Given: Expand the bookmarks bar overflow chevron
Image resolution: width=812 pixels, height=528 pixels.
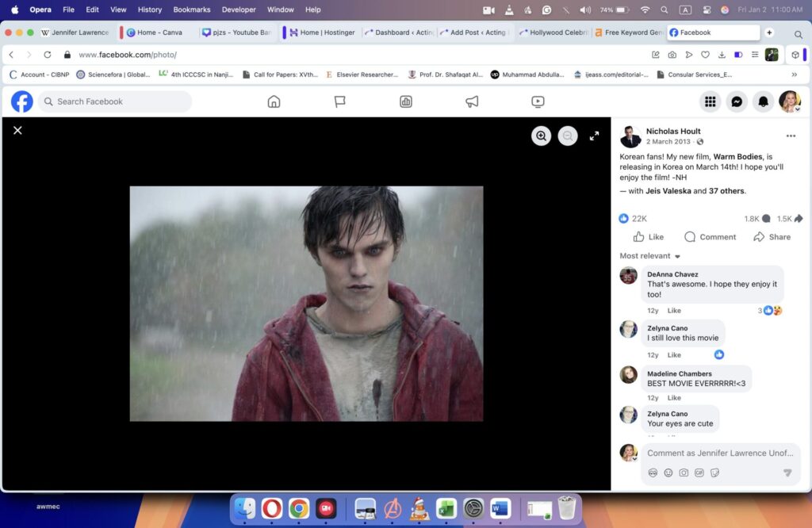Looking at the screenshot, I should click(x=795, y=74).
